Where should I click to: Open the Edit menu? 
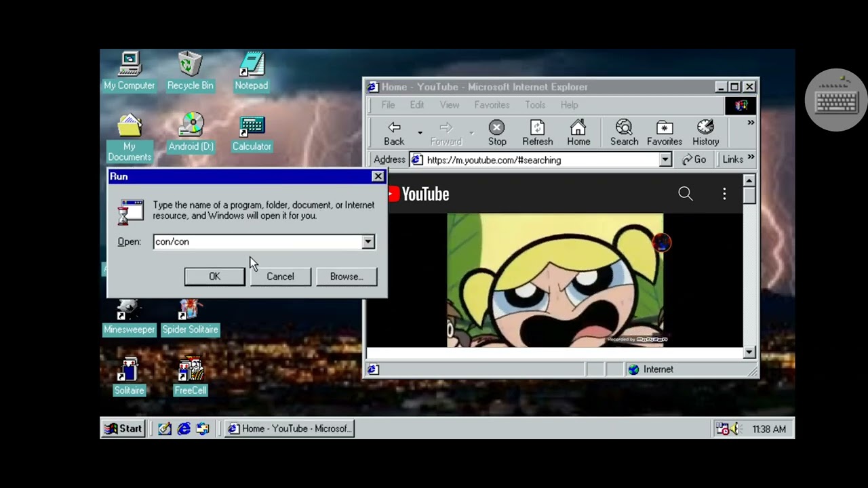pyautogui.click(x=417, y=105)
